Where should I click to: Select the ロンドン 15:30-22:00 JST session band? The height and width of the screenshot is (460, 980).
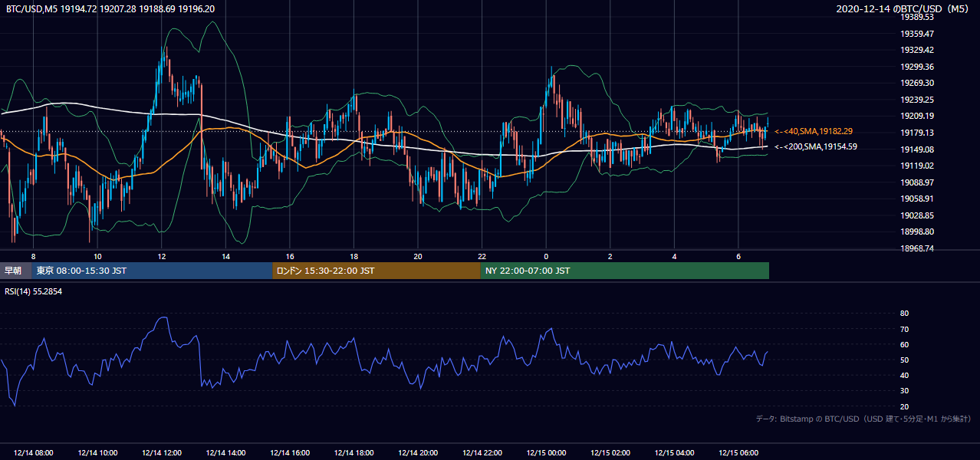[x=377, y=271]
